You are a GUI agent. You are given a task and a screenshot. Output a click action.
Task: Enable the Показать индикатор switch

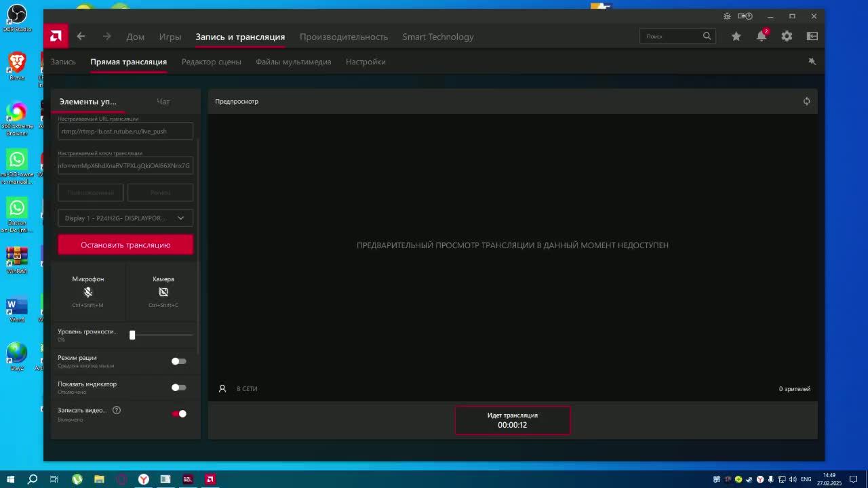pyautogui.click(x=178, y=388)
